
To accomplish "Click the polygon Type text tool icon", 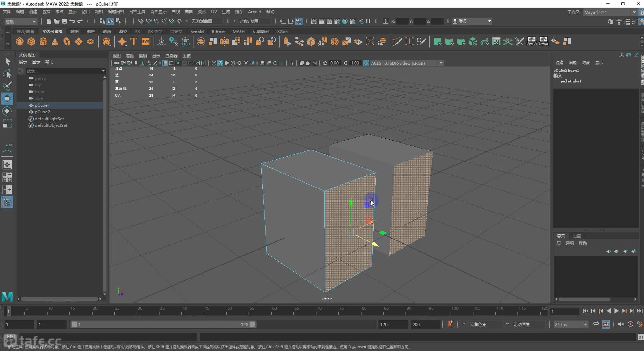I will pyautogui.click(x=134, y=42).
